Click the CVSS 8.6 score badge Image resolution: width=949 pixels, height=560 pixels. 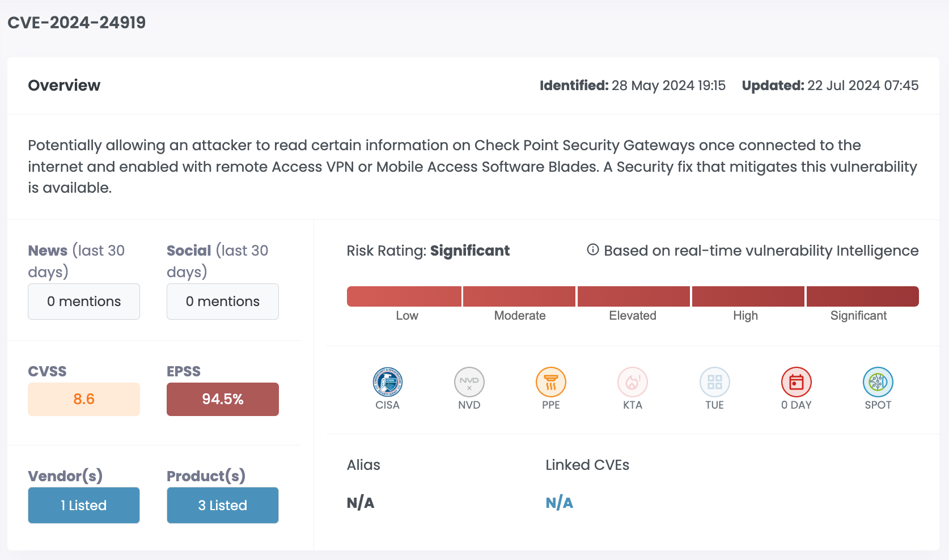(84, 399)
